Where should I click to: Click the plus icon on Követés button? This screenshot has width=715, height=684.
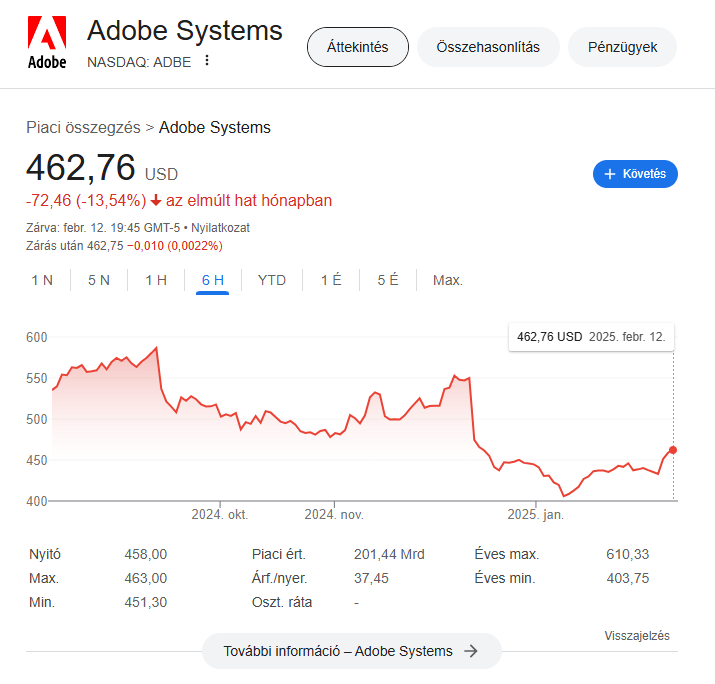pyautogui.click(x=610, y=174)
